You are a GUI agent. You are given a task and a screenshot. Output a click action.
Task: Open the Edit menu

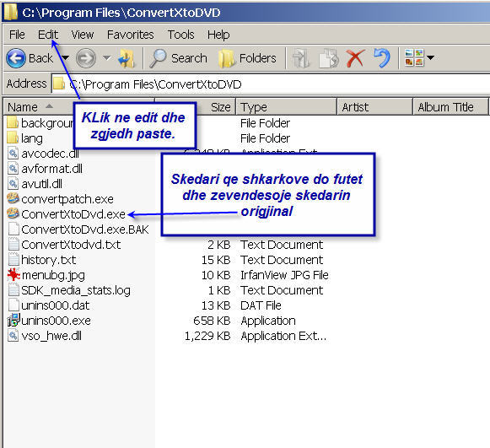click(48, 35)
